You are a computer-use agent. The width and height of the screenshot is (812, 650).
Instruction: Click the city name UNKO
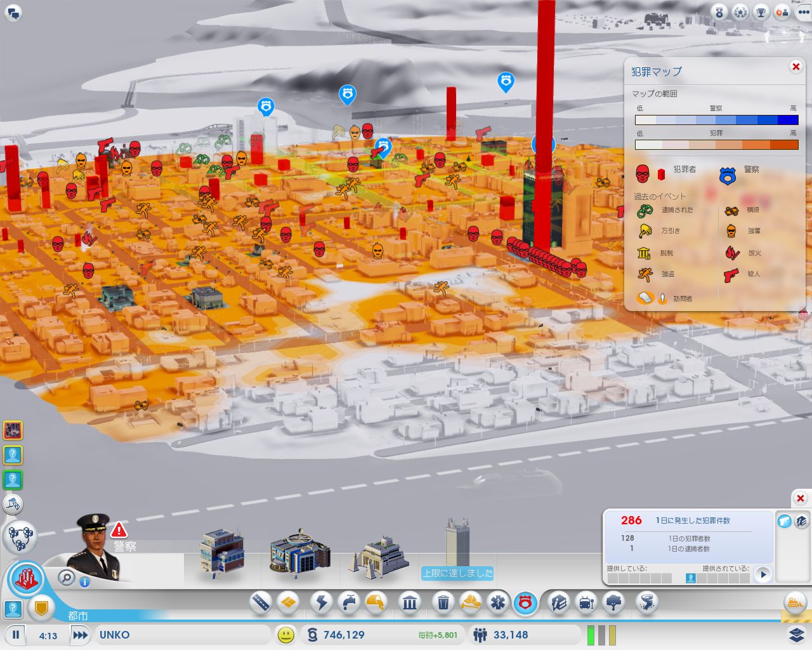(115, 635)
